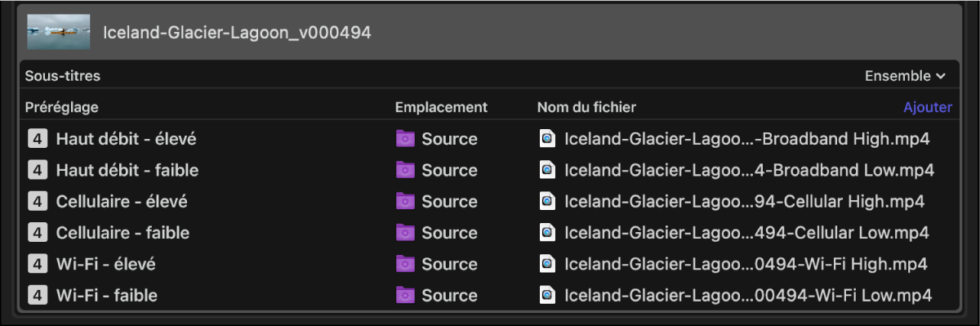Click the Cellular High.mp4 file name
Viewport: 980px width, 326px height.
[744, 201]
